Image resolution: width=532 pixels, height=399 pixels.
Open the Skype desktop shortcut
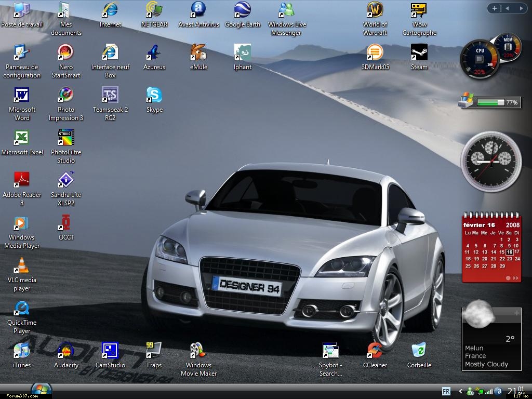(154, 96)
